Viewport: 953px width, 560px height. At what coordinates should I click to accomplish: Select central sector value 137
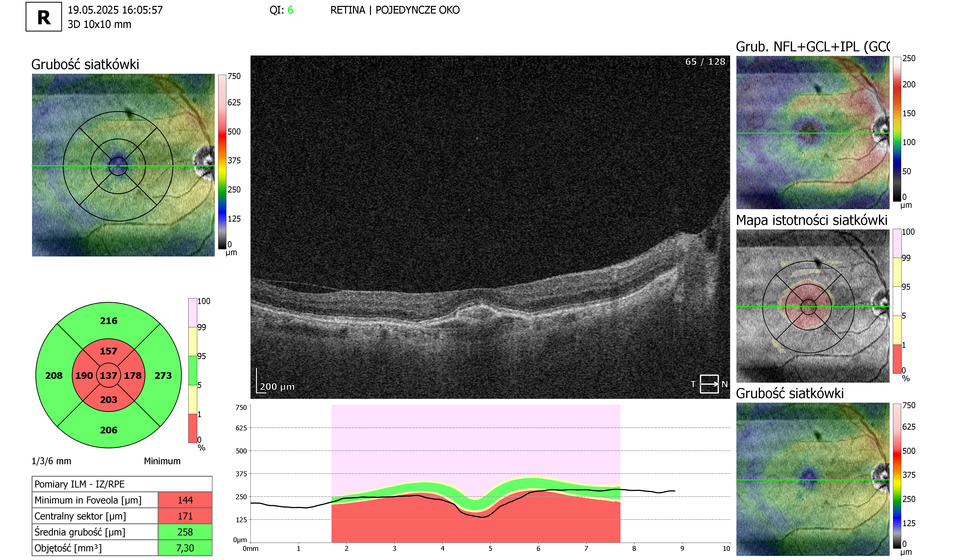(x=109, y=375)
